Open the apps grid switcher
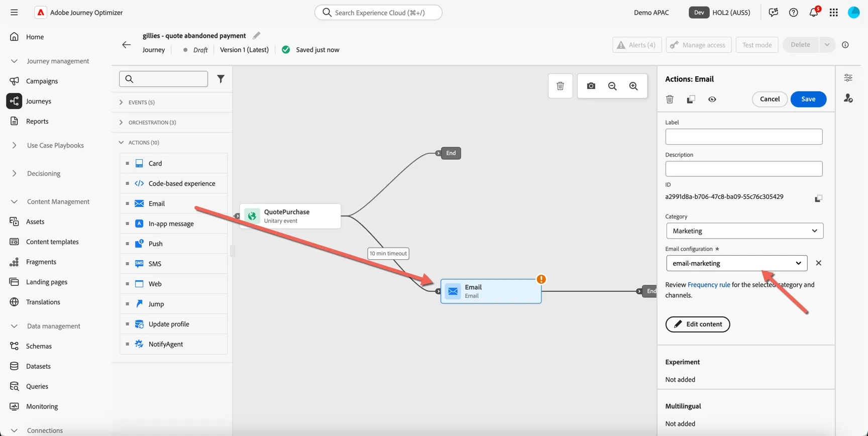 (x=833, y=12)
